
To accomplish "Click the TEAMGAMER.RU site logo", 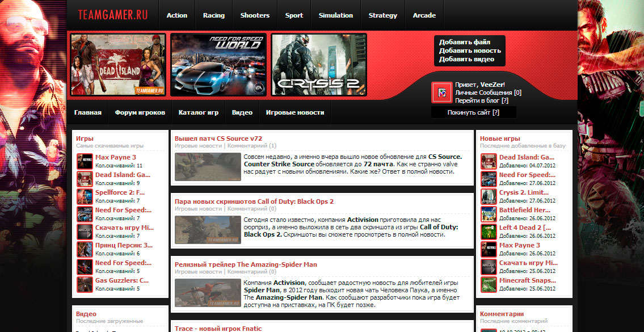I will [113, 15].
